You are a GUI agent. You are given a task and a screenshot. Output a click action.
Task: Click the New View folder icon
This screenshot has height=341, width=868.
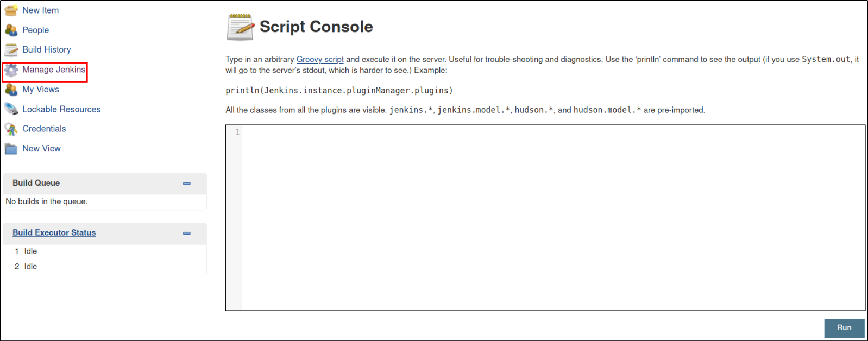[11, 149]
